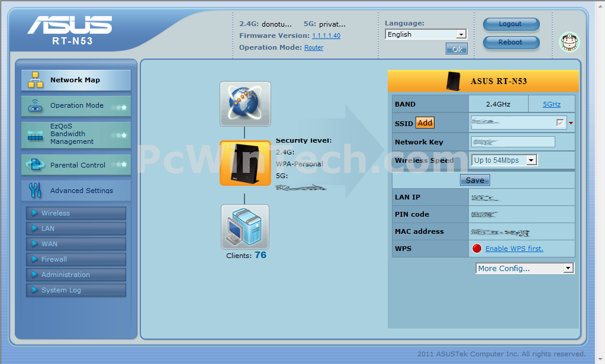Screen dimensions: 605x364
Task: Click the red arrow next to SSID
Action: click(x=571, y=123)
